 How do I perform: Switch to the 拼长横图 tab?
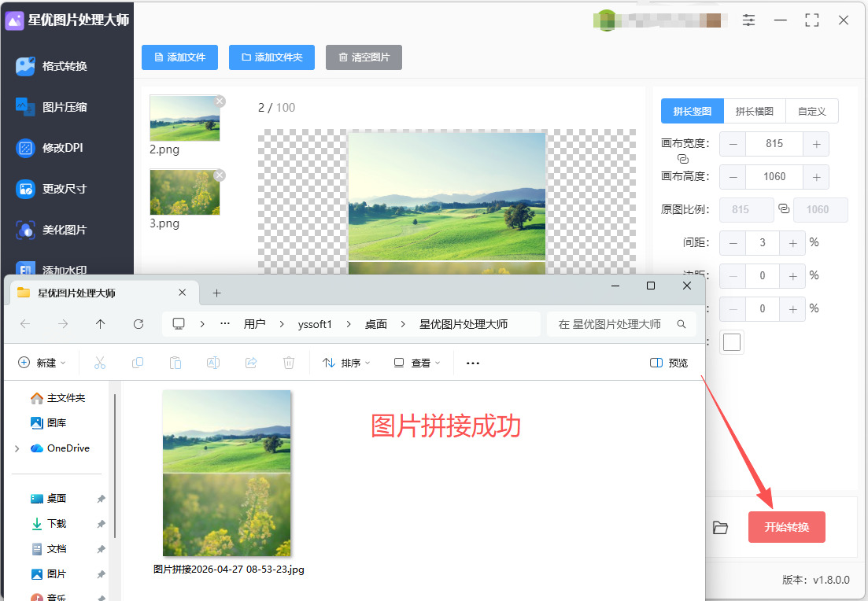[x=754, y=111]
